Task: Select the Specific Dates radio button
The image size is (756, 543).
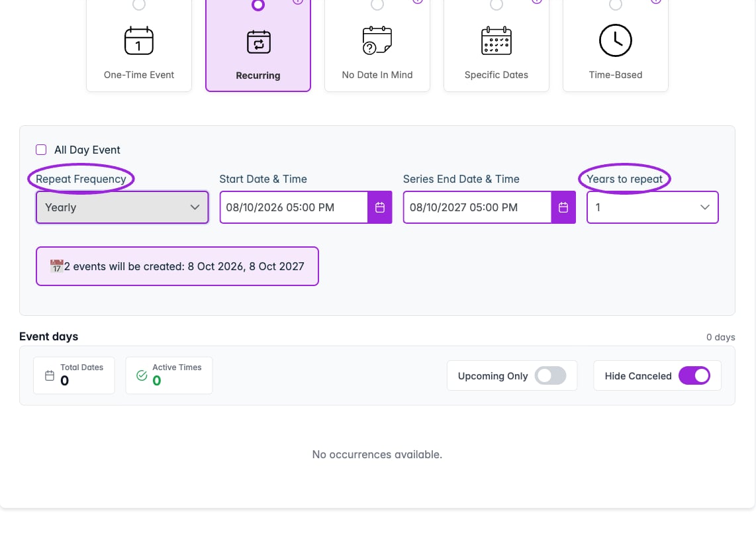Action: pyautogui.click(x=496, y=5)
